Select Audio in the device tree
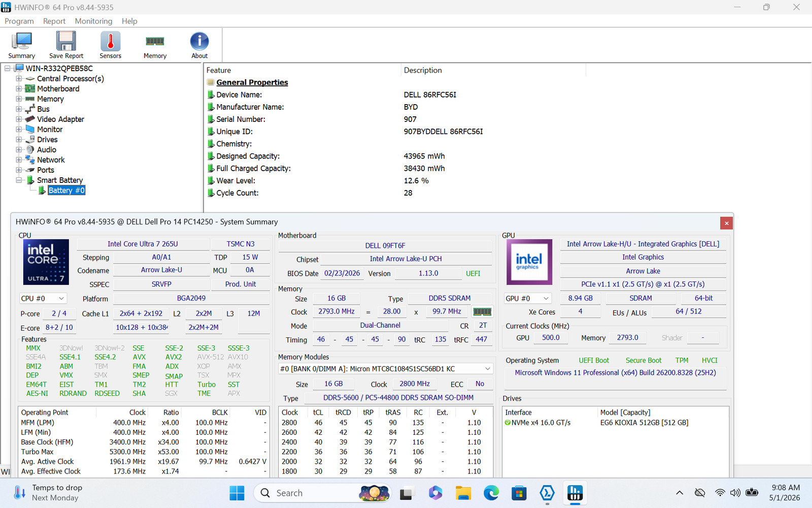Viewport: 812px width, 508px height. (x=47, y=150)
